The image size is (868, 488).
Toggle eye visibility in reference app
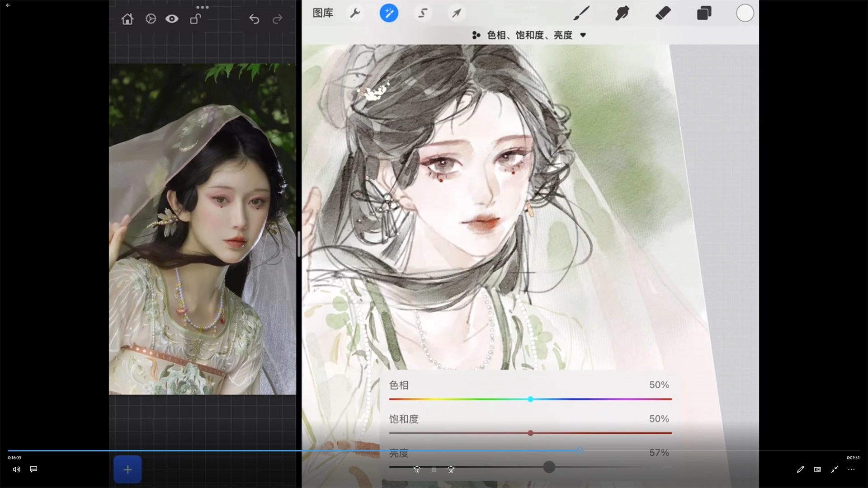point(172,19)
